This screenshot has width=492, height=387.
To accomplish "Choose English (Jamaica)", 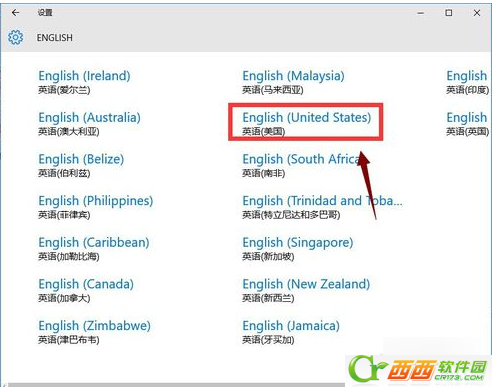I will click(291, 332).
